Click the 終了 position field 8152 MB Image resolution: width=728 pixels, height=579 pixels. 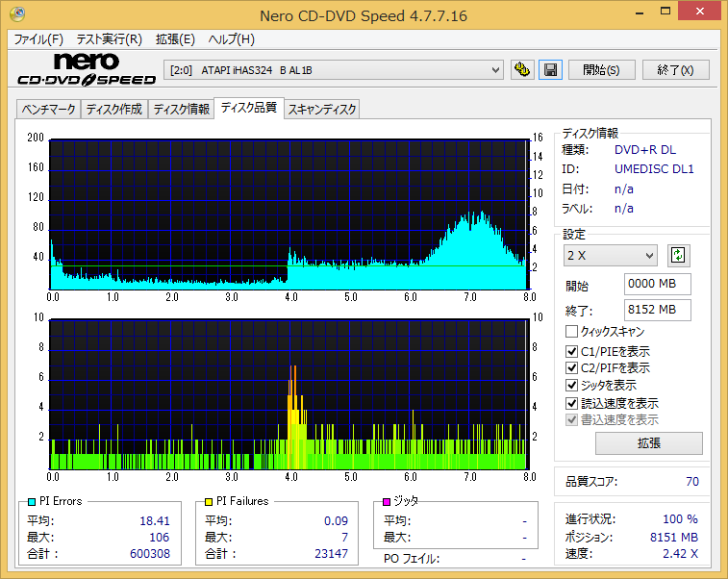658,310
